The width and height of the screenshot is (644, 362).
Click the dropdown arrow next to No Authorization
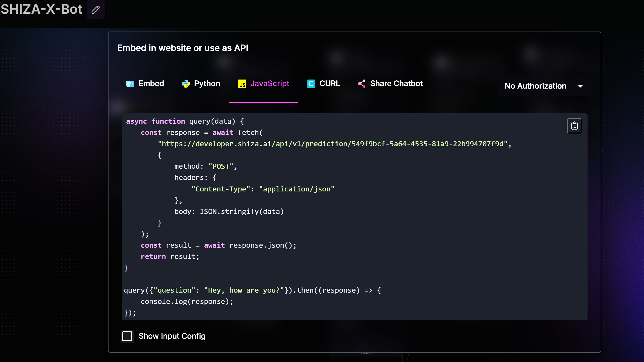[x=580, y=86]
